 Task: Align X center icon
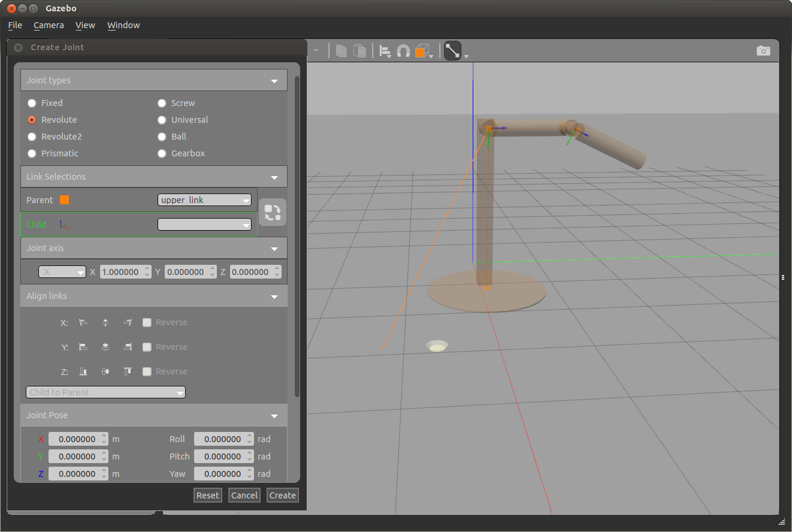tap(105, 322)
